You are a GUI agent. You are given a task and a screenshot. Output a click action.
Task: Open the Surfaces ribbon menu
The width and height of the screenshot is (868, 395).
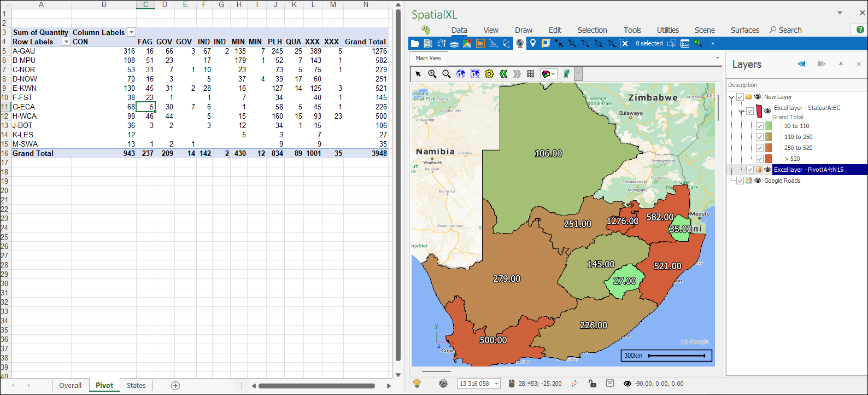[744, 30]
